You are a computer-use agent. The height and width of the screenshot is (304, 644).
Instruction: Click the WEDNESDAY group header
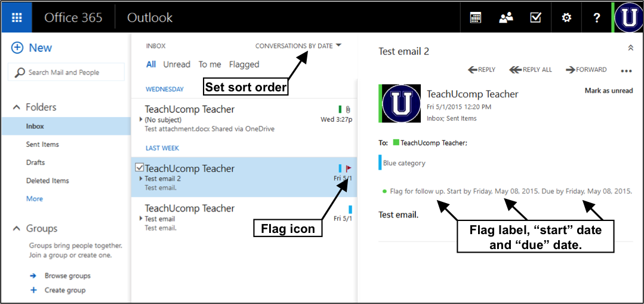click(x=165, y=89)
